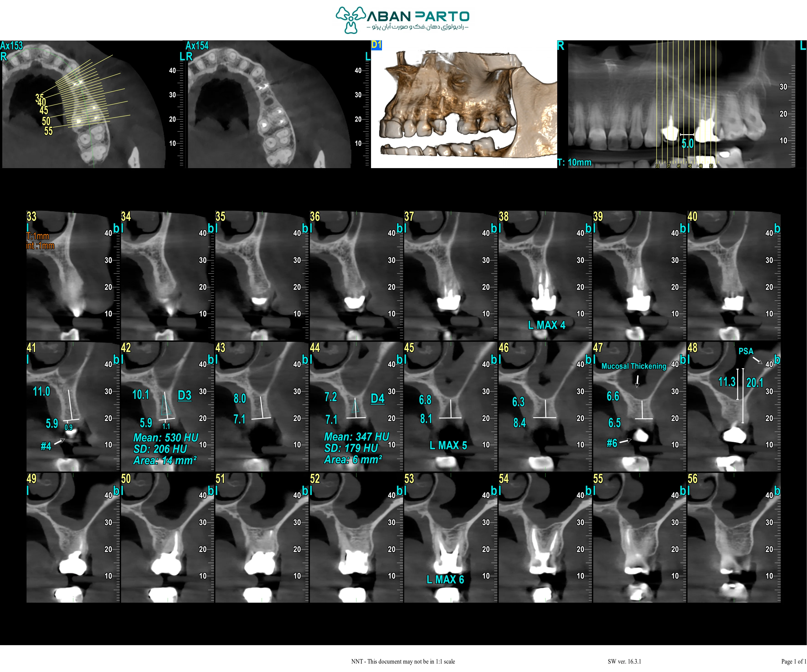
Task: Click the #4 annotation label
Action: [x=46, y=446]
